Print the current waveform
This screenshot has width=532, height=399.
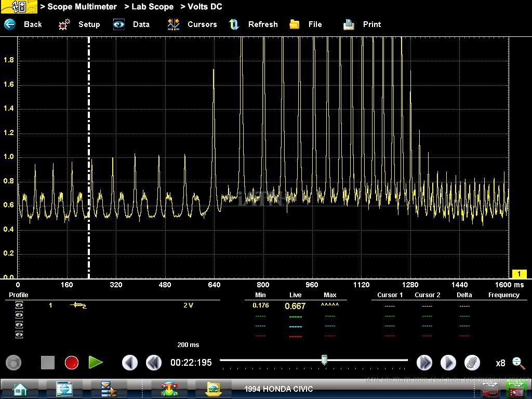349,24
